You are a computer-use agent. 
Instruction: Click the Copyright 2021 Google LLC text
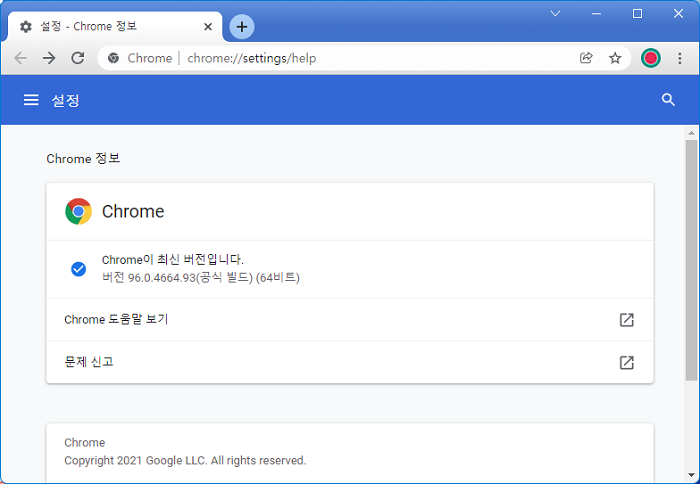tap(185, 460)
